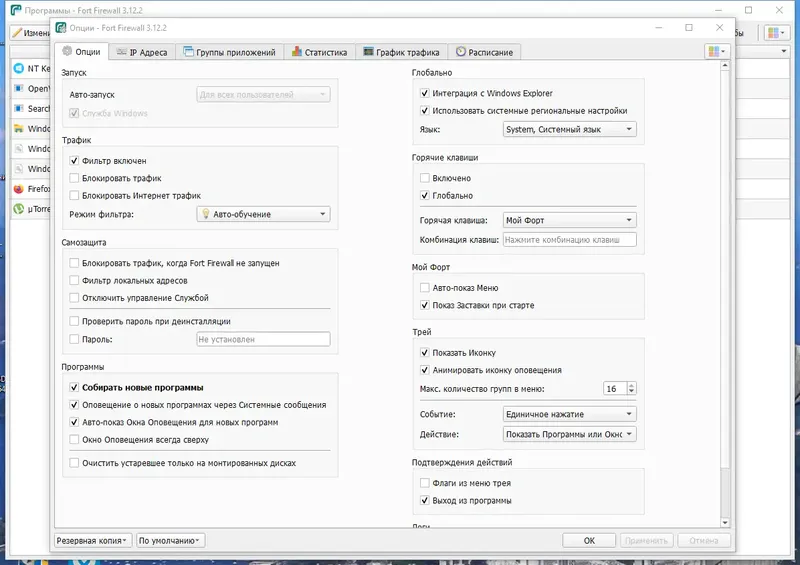Click the scrollbar down arrow in Options
The image size is (800, 565).
(x=725, y=523)
